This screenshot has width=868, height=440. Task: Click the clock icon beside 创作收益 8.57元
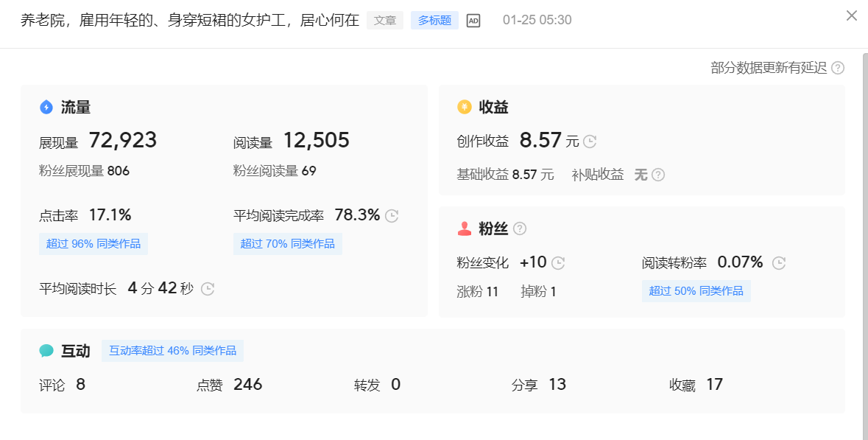(589, 141)
